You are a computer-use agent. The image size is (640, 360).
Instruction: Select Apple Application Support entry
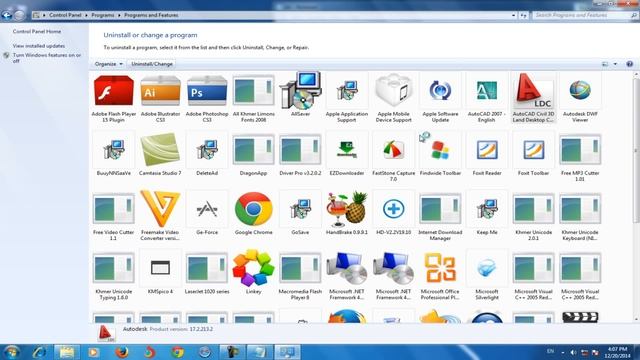click(347, 91)
